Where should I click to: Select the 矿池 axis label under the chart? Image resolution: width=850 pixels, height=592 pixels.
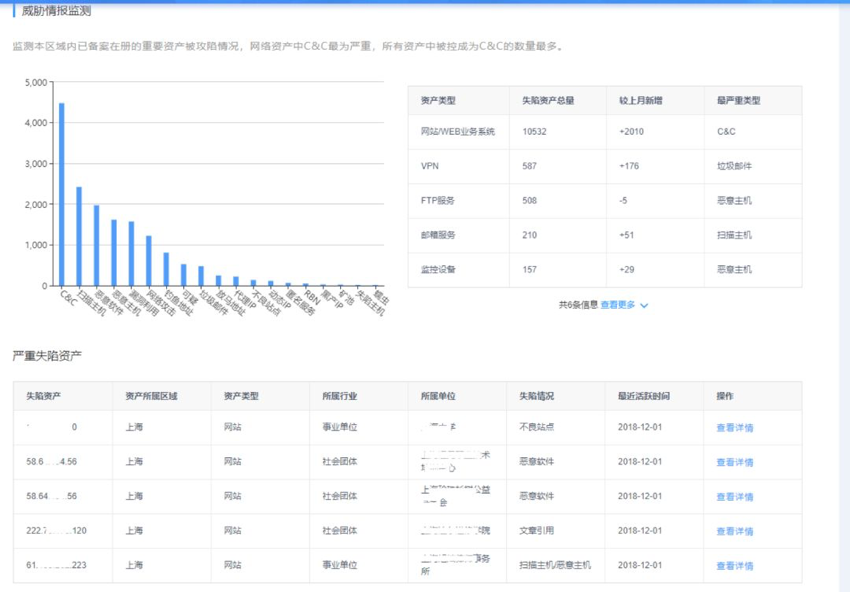[346, 296]
